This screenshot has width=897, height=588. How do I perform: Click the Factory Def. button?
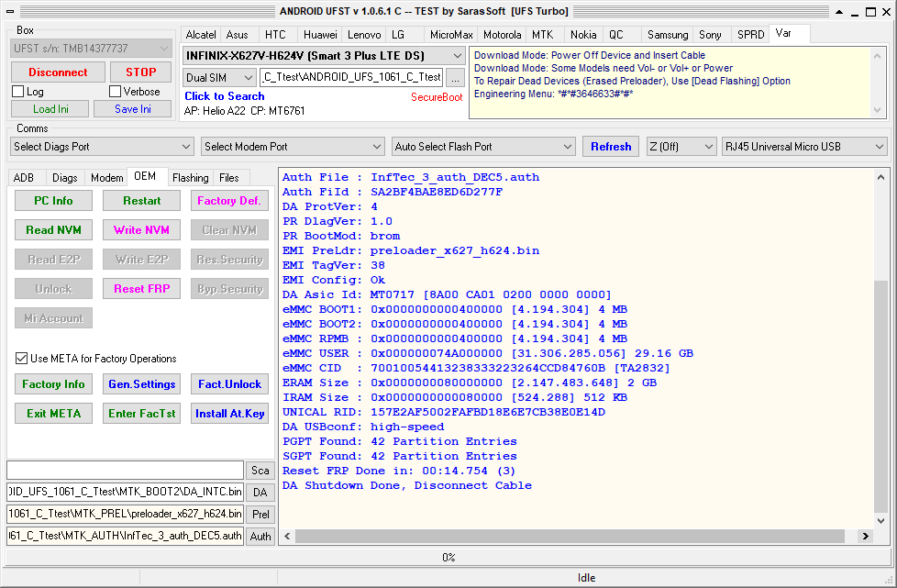click(x=229, y=201)
